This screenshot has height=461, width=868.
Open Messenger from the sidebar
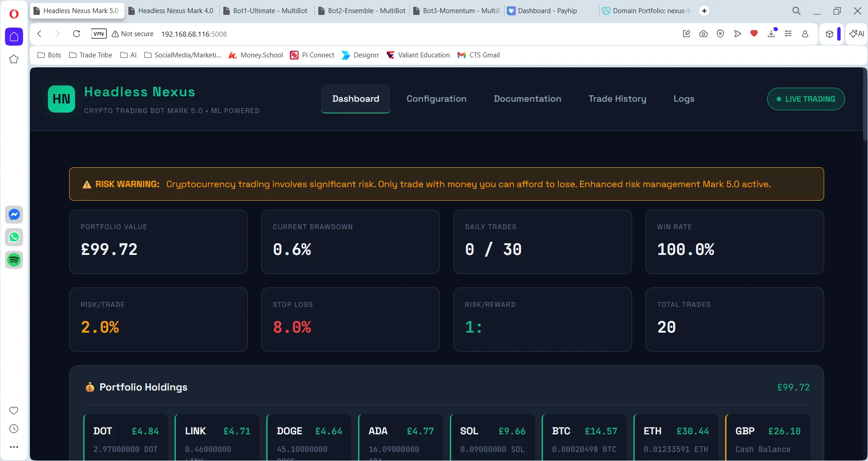(14, 214)
